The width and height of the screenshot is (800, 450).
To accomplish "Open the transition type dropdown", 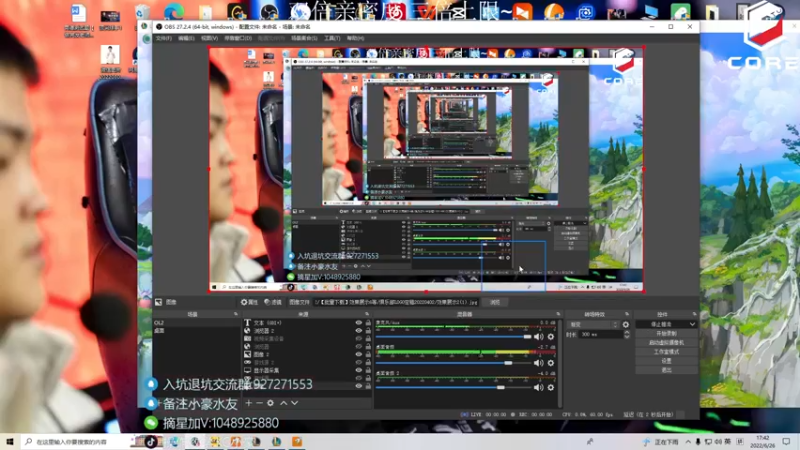I will [594, 324].
